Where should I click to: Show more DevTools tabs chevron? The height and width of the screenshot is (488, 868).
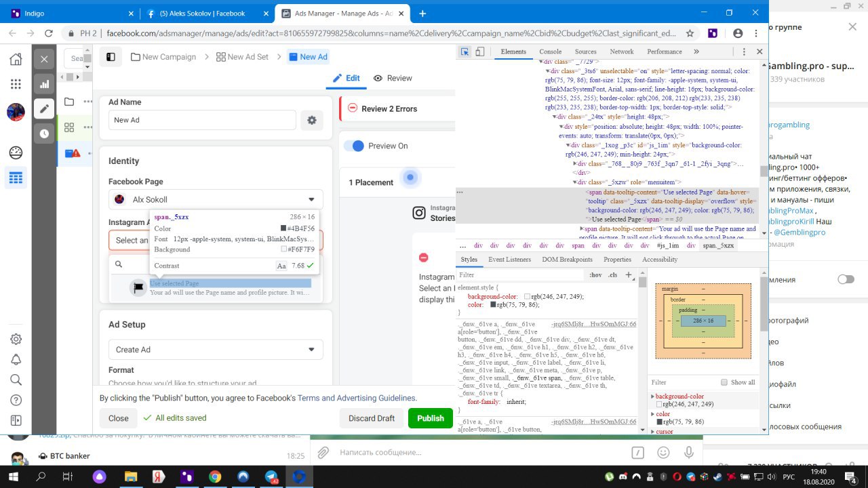pos(696,52)
